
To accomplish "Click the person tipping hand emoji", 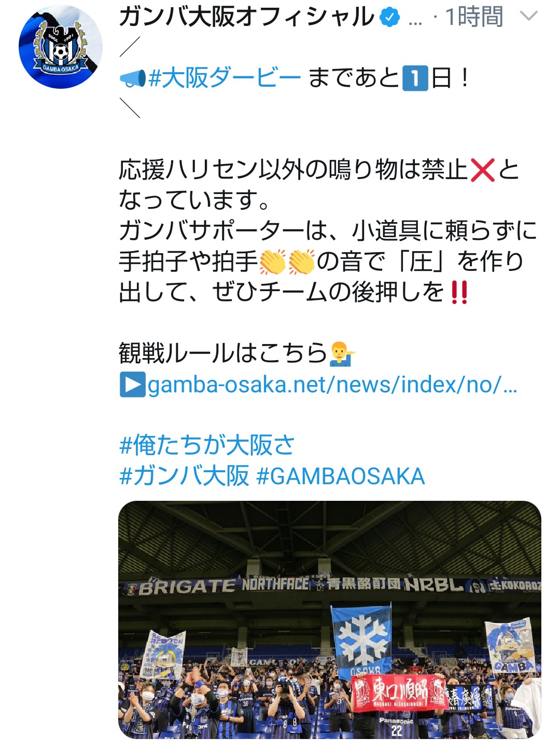I will 343,354.
